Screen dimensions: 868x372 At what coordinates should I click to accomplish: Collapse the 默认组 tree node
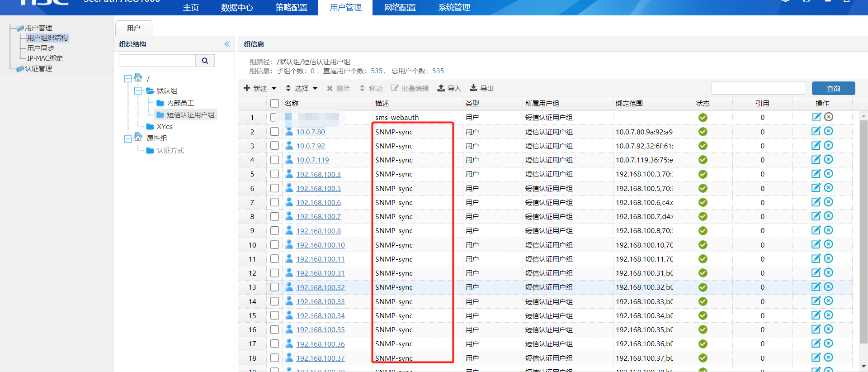[138, 91]
